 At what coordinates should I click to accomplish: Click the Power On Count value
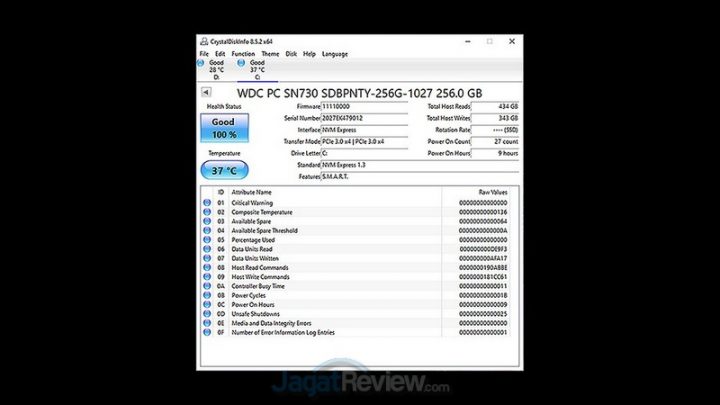coord(495,141)
